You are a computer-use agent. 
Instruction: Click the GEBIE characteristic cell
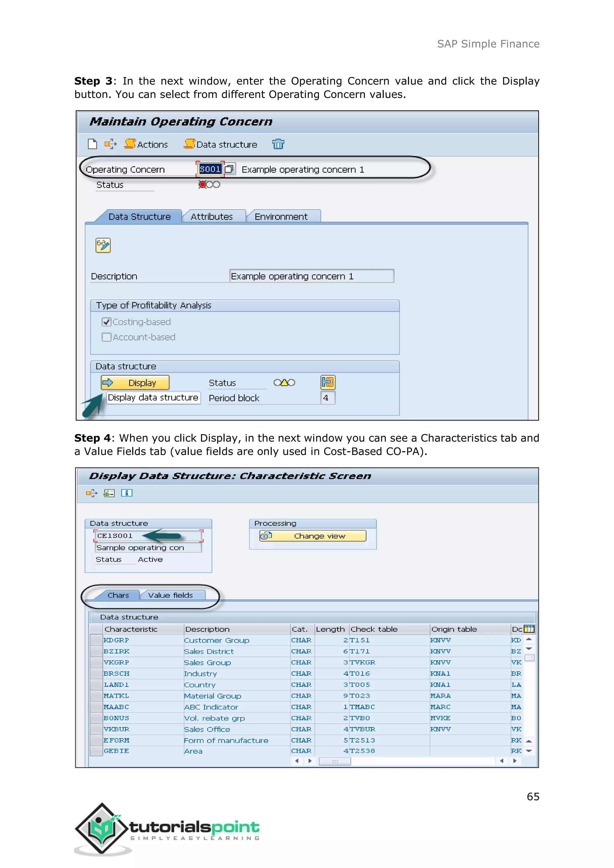[x=143, y=751]
